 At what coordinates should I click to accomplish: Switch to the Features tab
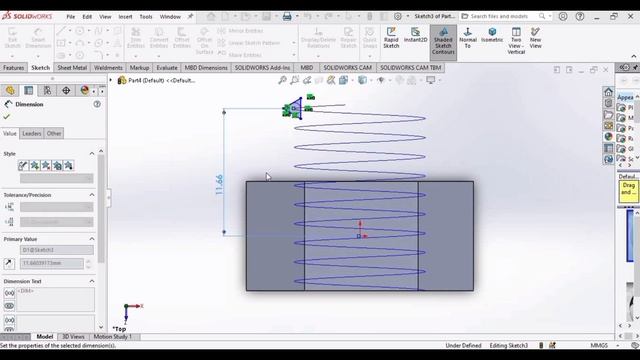pos(13,68)
